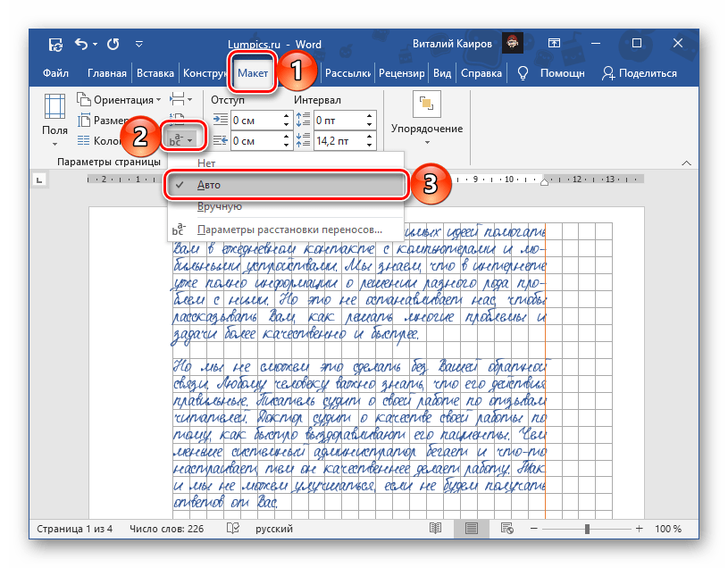Switch to the Макет ribbon tab
This screenshot has width=728, height=568.
[253, 73]
